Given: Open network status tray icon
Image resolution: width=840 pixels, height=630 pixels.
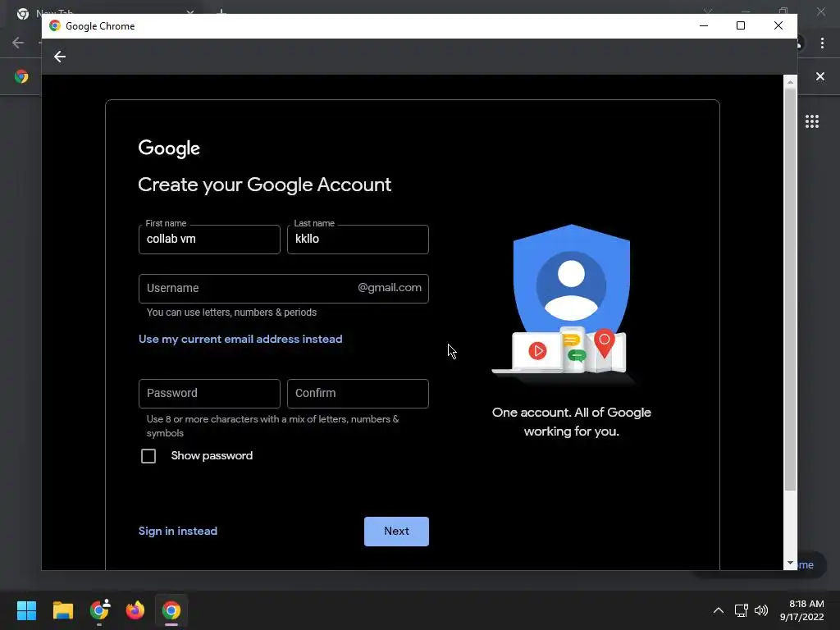Looking at the screenshot, I should (x=741, y=610).
